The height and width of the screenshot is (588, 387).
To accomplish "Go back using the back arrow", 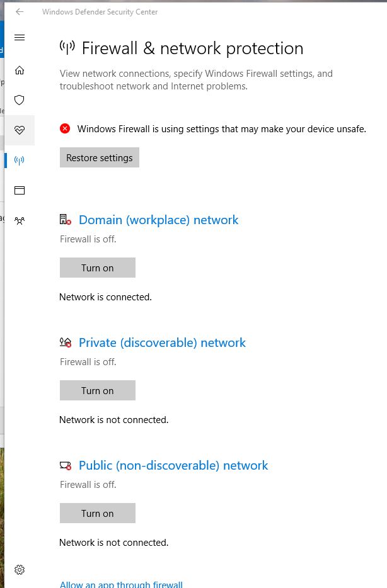I will pos(20,12).
